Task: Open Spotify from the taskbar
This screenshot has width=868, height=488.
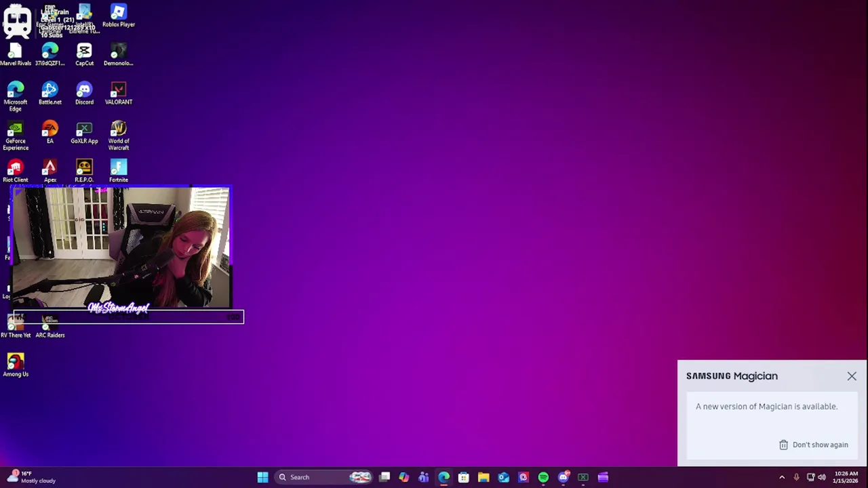Action: (543, 477)
